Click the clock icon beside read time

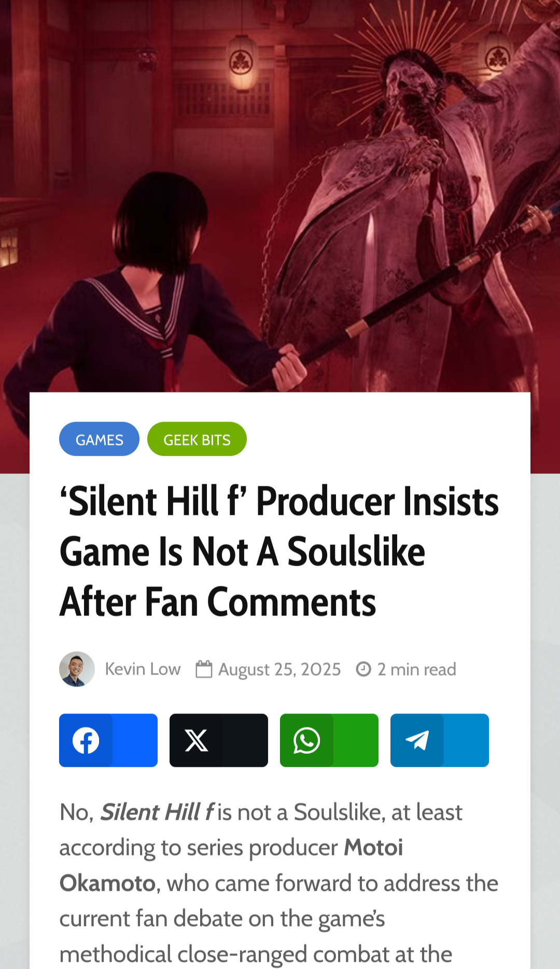363,669
